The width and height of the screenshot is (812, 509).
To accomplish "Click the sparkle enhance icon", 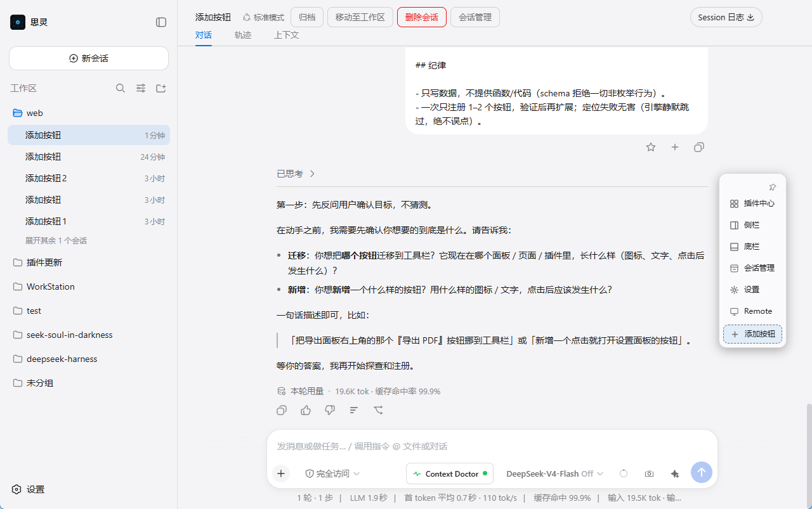I will coord(675,474).
